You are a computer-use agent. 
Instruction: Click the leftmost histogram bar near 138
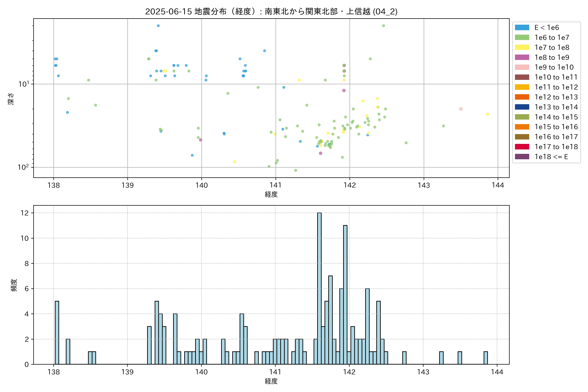pyautogui.click(x=57, y=333)
